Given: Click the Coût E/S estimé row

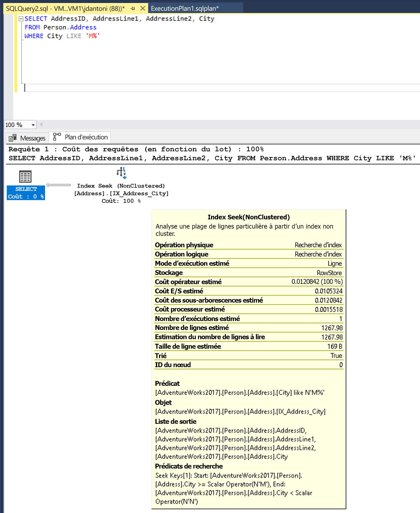Looking at the screenshot, I should coord(249,291).
